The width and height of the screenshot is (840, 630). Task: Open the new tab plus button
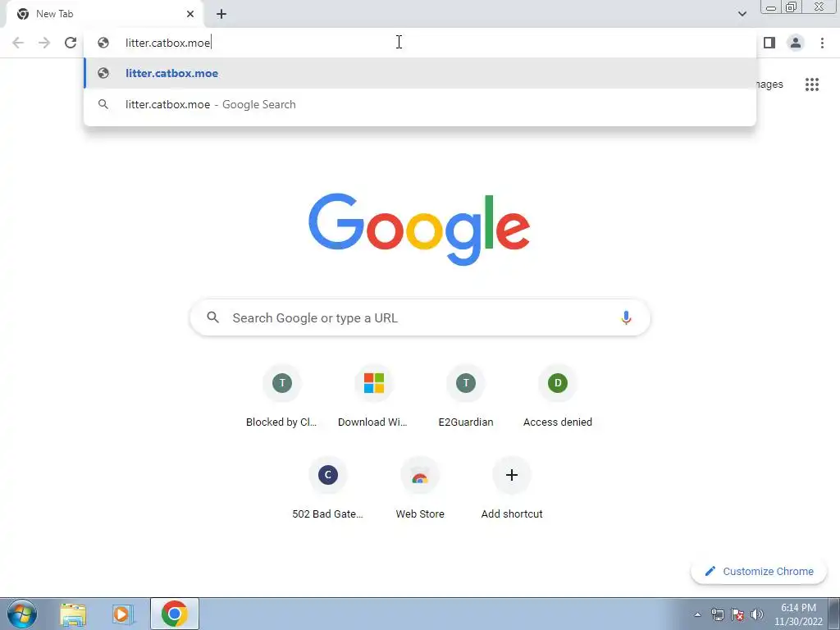(221, 14)
